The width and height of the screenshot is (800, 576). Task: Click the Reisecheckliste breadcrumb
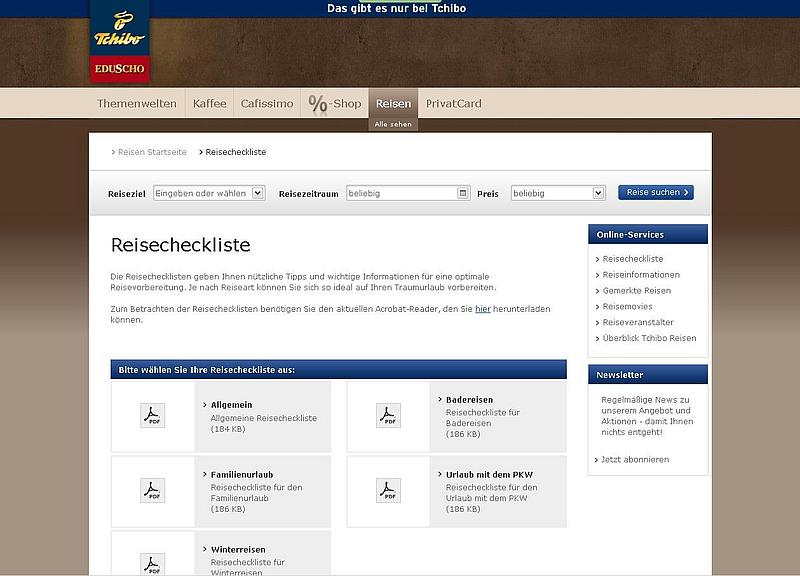[236, 152]
